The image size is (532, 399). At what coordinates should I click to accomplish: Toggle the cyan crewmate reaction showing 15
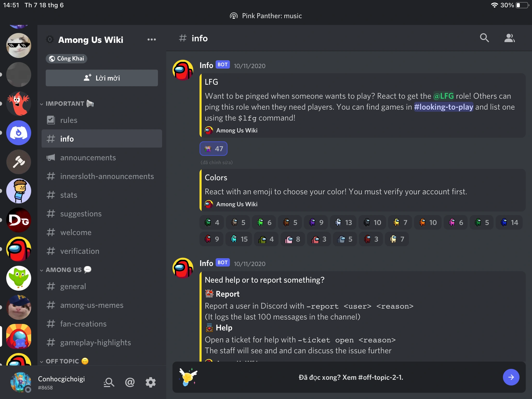239,239
